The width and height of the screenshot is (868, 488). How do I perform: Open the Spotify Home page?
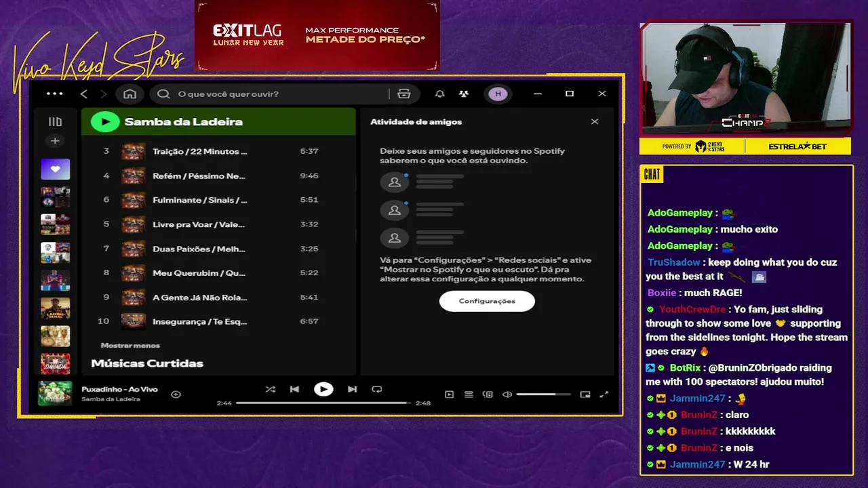tap(130, 94)
